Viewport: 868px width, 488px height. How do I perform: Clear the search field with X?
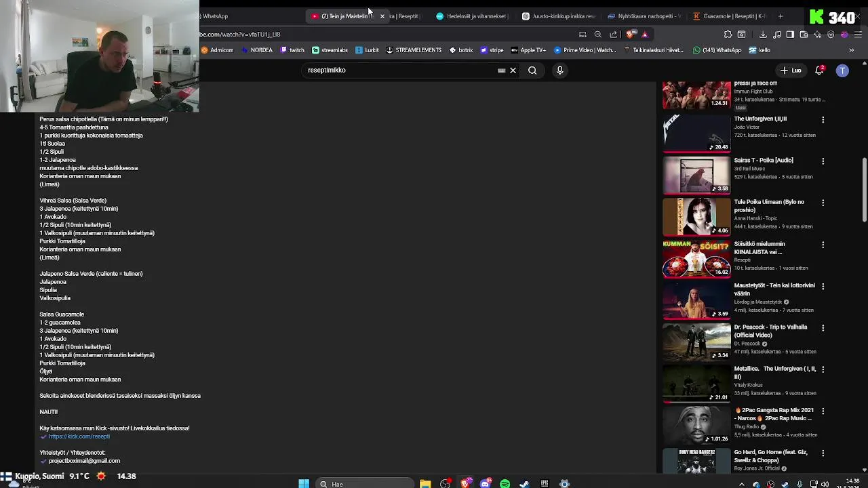point(513,70)
